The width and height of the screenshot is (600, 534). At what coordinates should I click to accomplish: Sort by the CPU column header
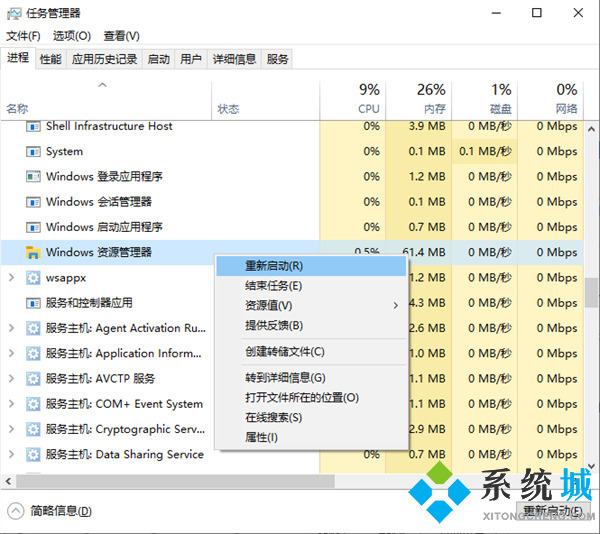tap(352, 101)
